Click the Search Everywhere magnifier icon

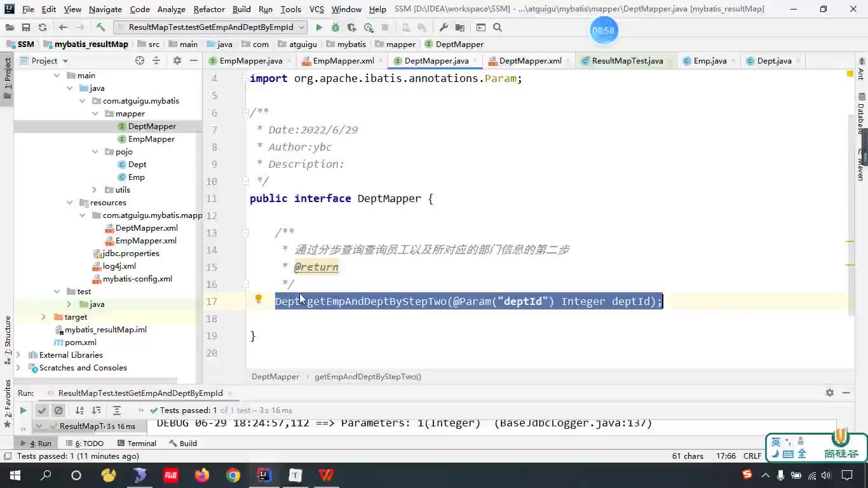click(498, 27)
